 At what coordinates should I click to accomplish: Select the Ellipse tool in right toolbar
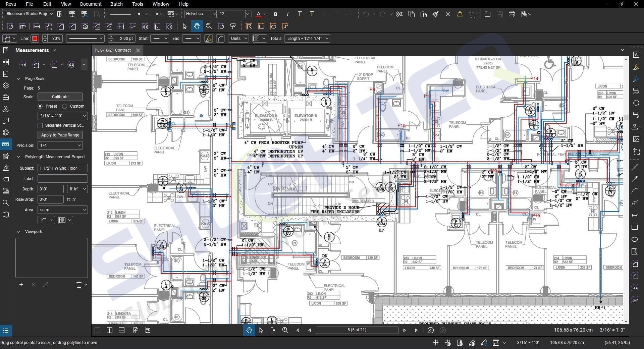coord(635,239)
